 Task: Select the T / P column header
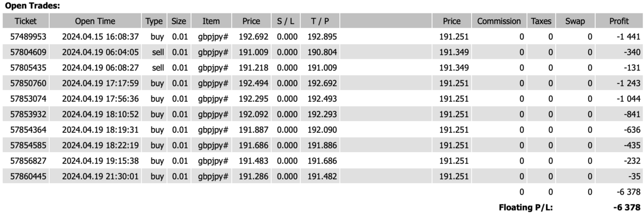(x=319, y=21)
